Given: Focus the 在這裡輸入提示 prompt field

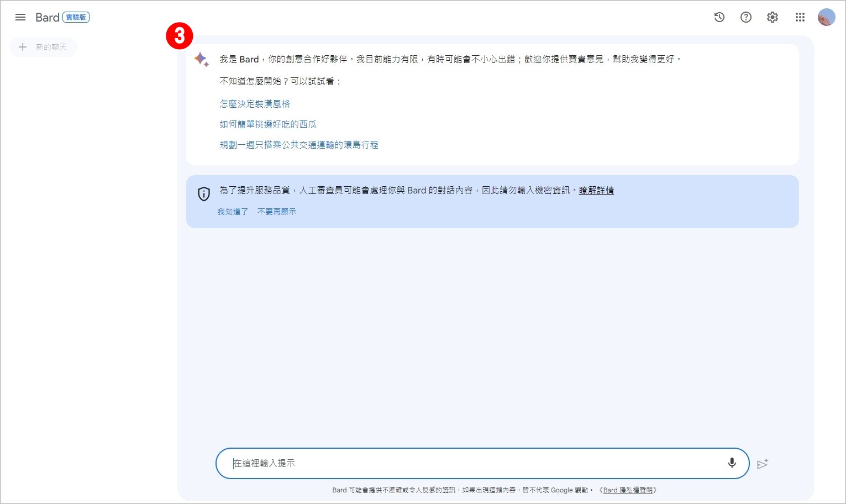Looking at the screenshot, I should pos(482,463).
